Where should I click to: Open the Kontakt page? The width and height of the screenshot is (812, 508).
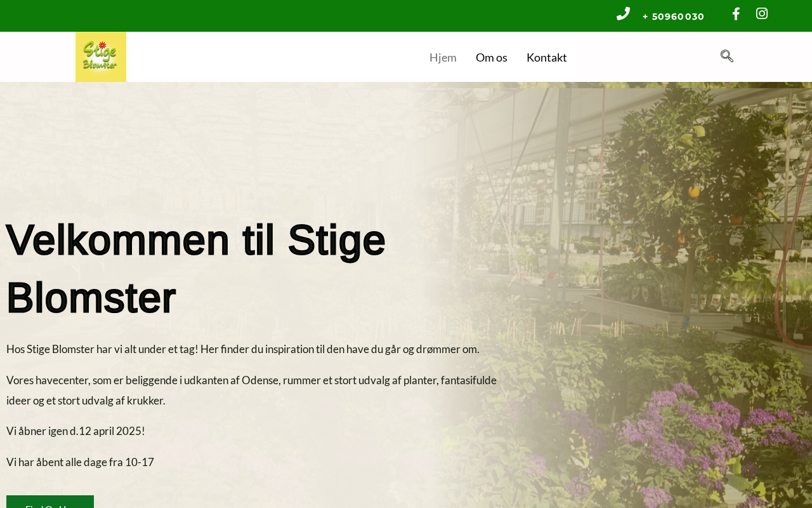tap(547, 57)
